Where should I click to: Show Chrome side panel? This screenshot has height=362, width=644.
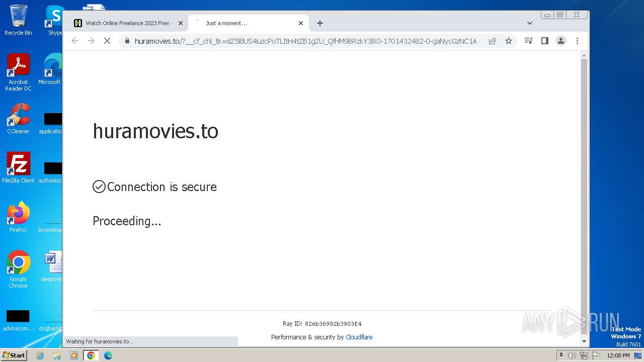coord(544,41)
